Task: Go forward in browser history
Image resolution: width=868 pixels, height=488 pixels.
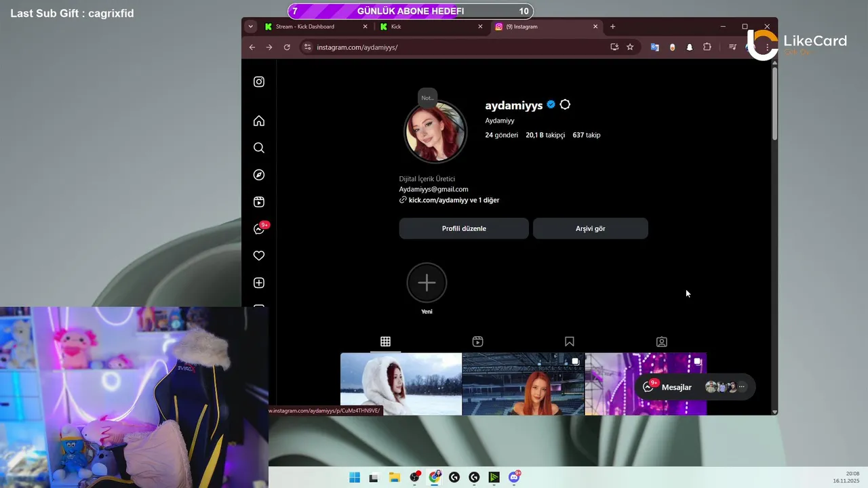Action: 269,47
